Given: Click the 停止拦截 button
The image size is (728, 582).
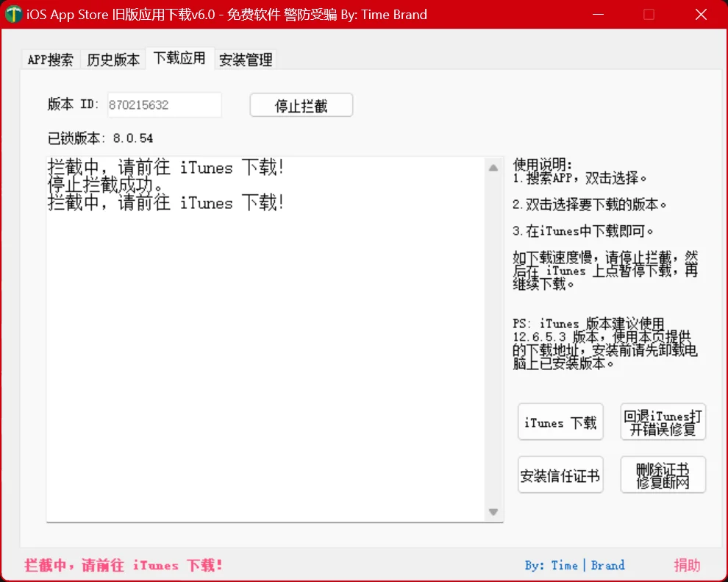Looking at the screenshot, I should tap(301, 104).
